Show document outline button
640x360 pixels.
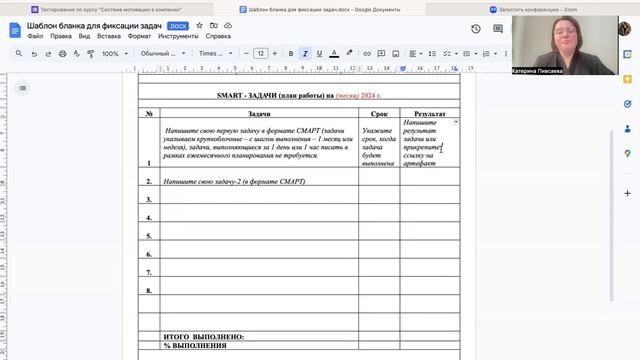click(x=23, y=88)
